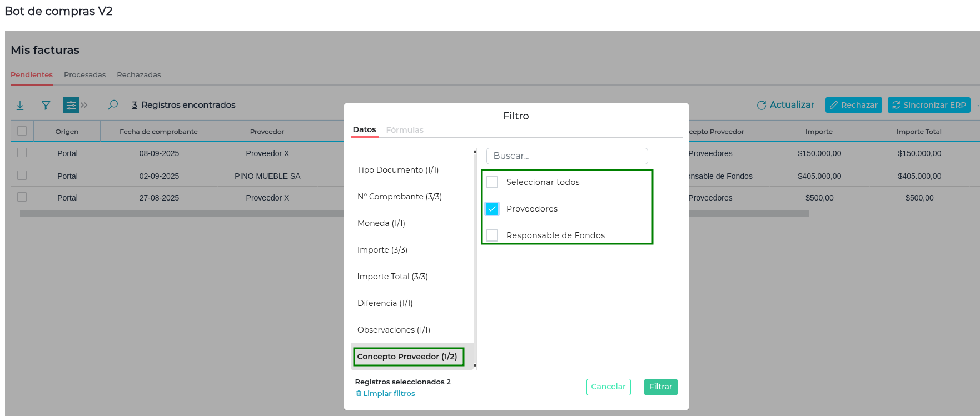The height and width of the screenshot is (416, 980).
Task: Uncheck the Proveedores checkbox
Action: coord(492,209)
